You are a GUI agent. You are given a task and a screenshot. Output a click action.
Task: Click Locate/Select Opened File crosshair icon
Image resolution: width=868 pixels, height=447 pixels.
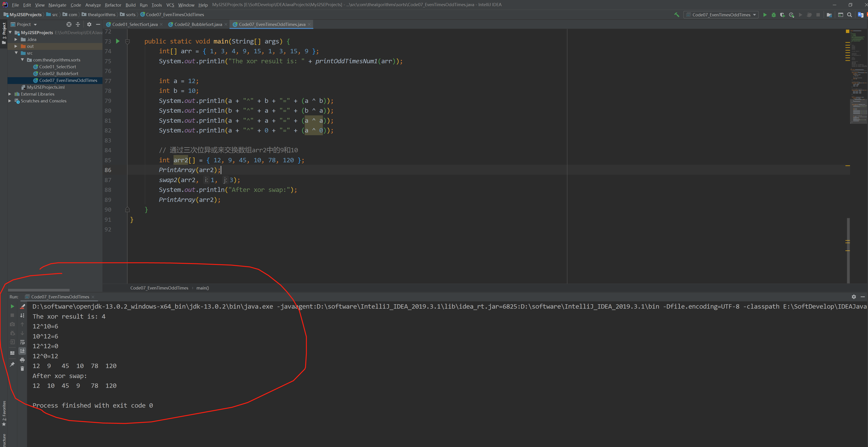[x=69, y=24]
